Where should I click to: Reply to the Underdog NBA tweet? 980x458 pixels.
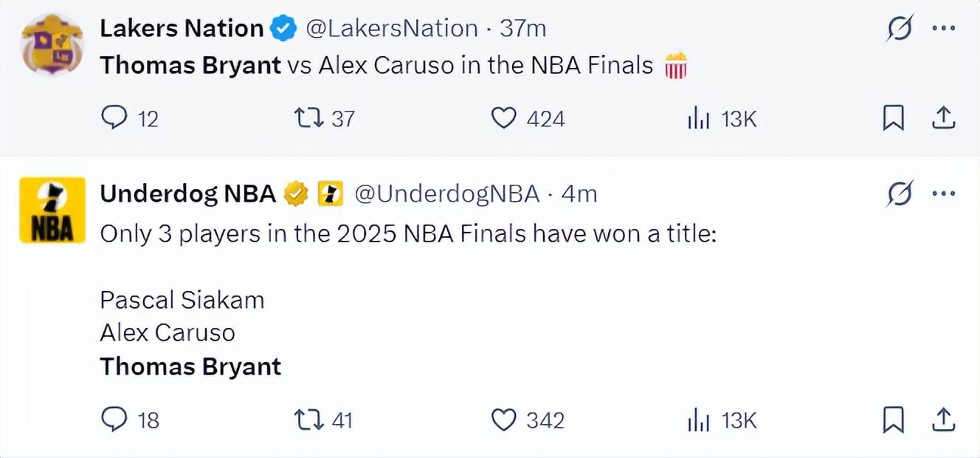(x=114, y=420)
